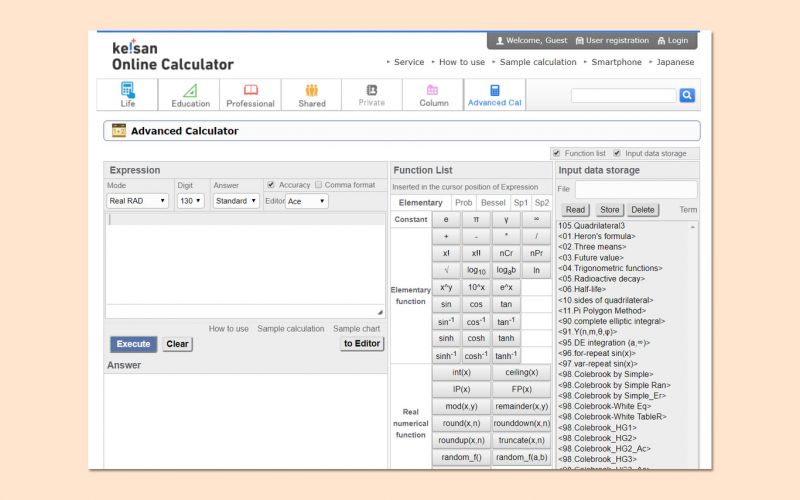Expand the Digit dropdown
Screen dimensions: 800x500
pyautogui.click(x=190, y=201)
